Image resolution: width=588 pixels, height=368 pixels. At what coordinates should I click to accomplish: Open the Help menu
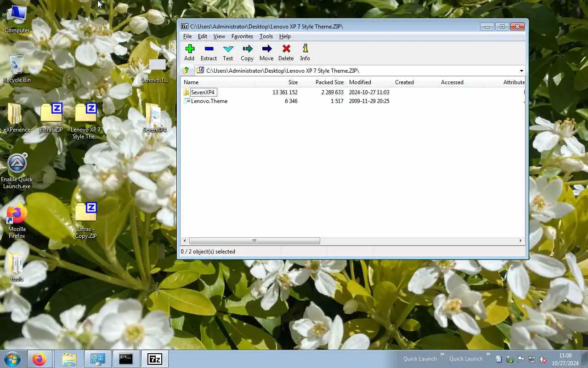285,36
